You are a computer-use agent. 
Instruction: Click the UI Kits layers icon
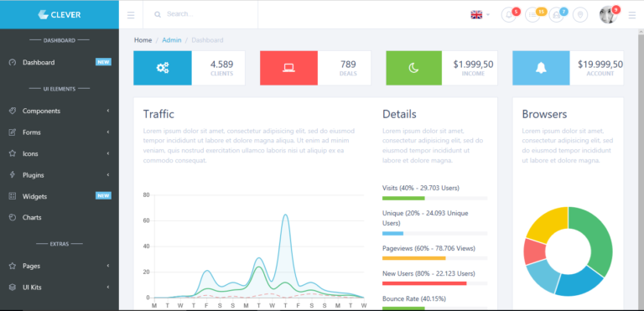tap(13, 287)
